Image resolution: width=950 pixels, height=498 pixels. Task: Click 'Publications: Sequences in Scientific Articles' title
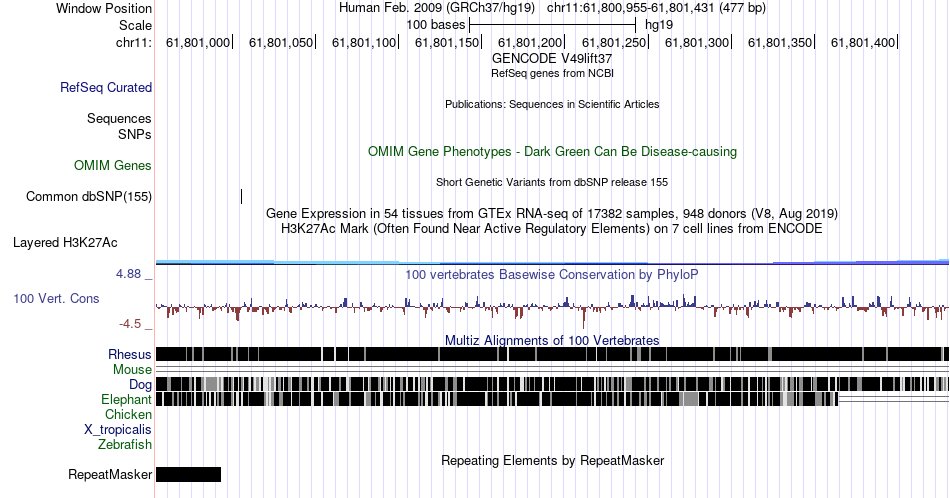pos(552,104)
